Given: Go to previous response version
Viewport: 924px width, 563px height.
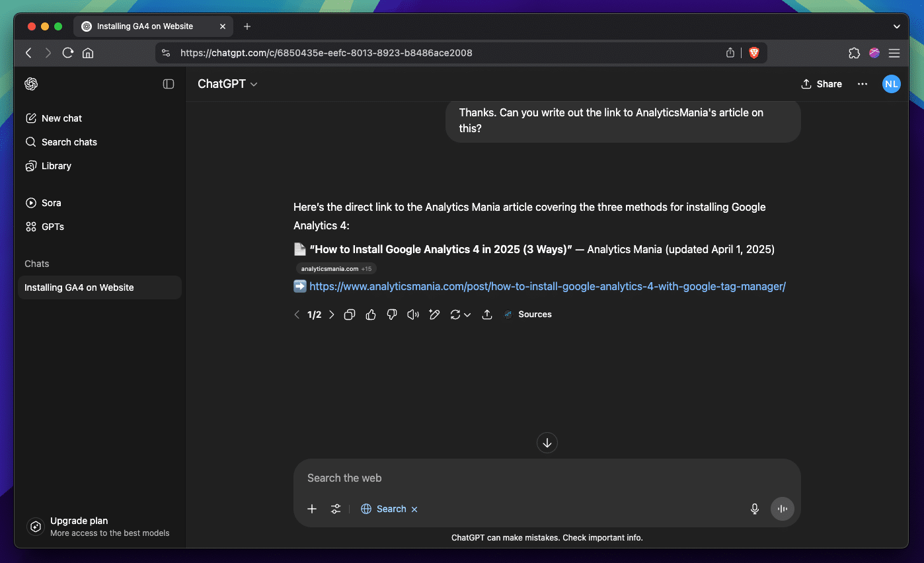Looking at the screenshot, I should [x=297, y=315].
